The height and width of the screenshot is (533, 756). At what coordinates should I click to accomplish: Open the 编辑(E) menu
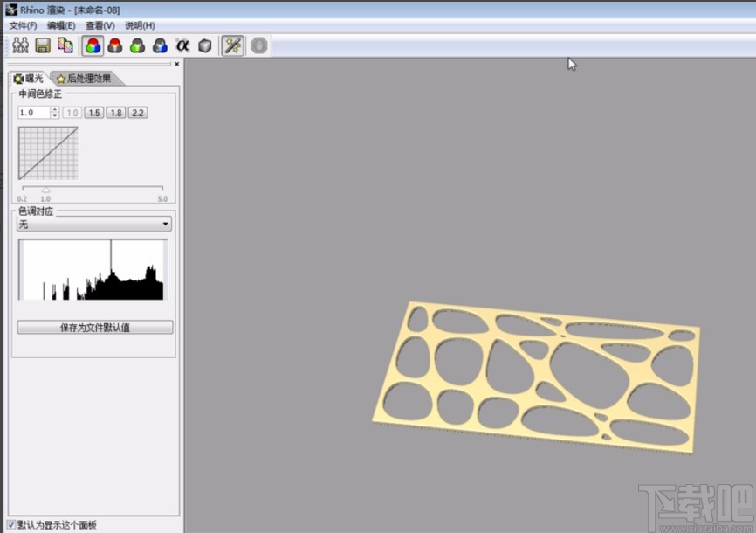(61, 25)
